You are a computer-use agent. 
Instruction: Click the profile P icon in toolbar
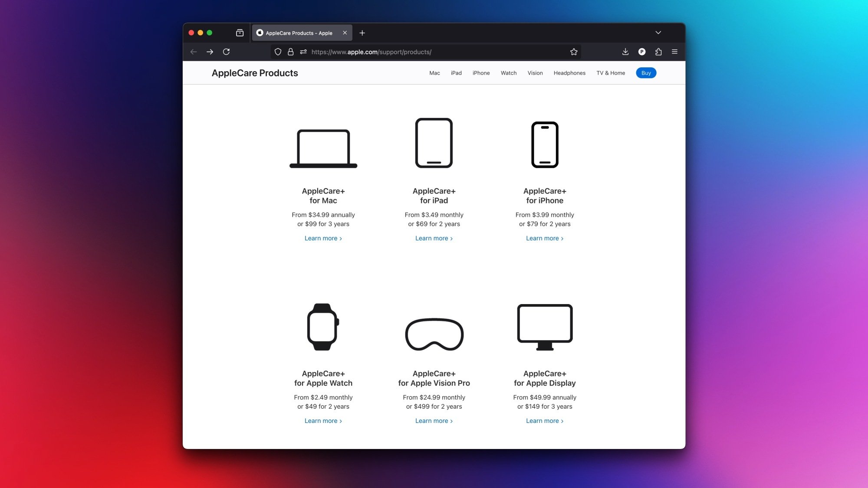(642, 52)
